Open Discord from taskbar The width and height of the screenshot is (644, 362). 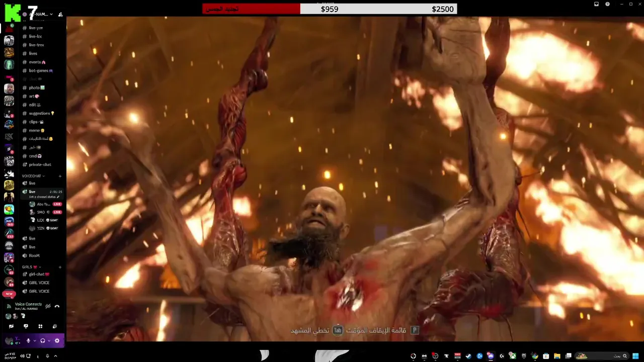point(491,356)
